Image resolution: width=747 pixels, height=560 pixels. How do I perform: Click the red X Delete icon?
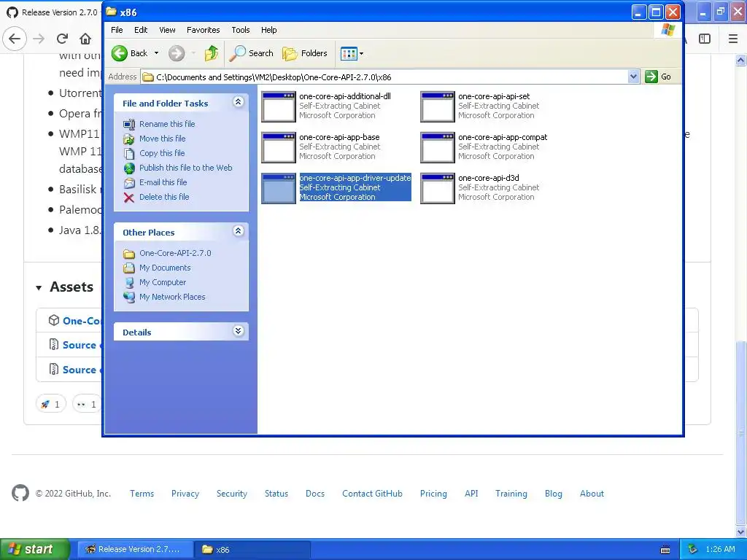pos(129,198)
